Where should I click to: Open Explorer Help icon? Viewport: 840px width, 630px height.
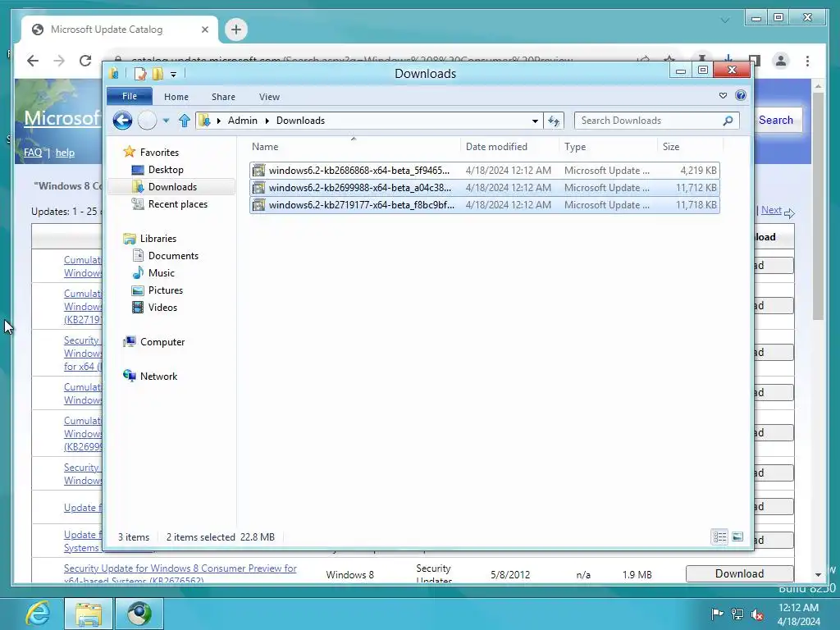pyautogui.click(x=741, y=95)
